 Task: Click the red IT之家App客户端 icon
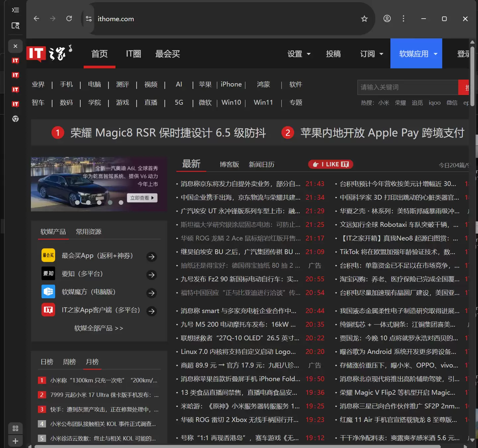click(48, 309)
